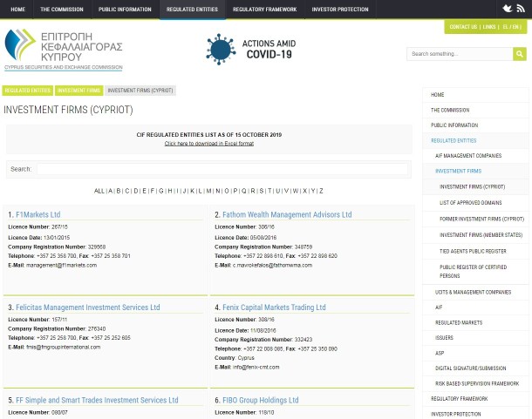Image resolution: width=532 pixels, height=419 pixels.
Task: Switch language with EL / EN
Action: [510, 27]
